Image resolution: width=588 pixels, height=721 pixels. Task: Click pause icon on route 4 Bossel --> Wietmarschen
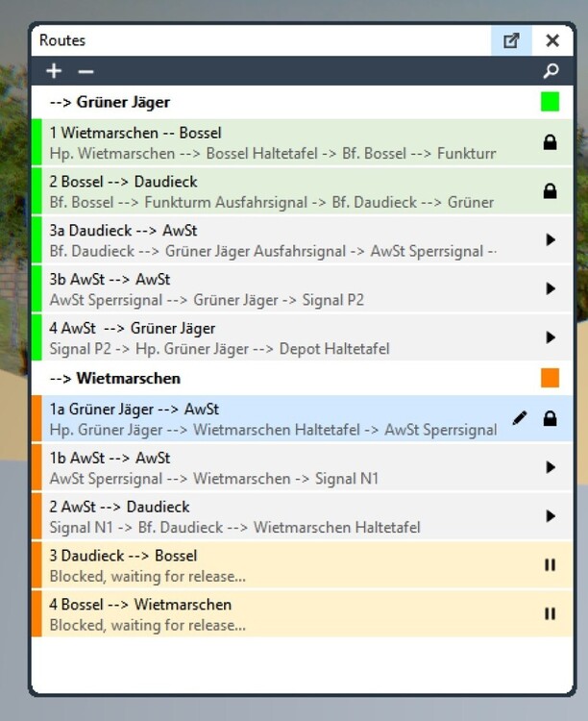pos(551,613)
